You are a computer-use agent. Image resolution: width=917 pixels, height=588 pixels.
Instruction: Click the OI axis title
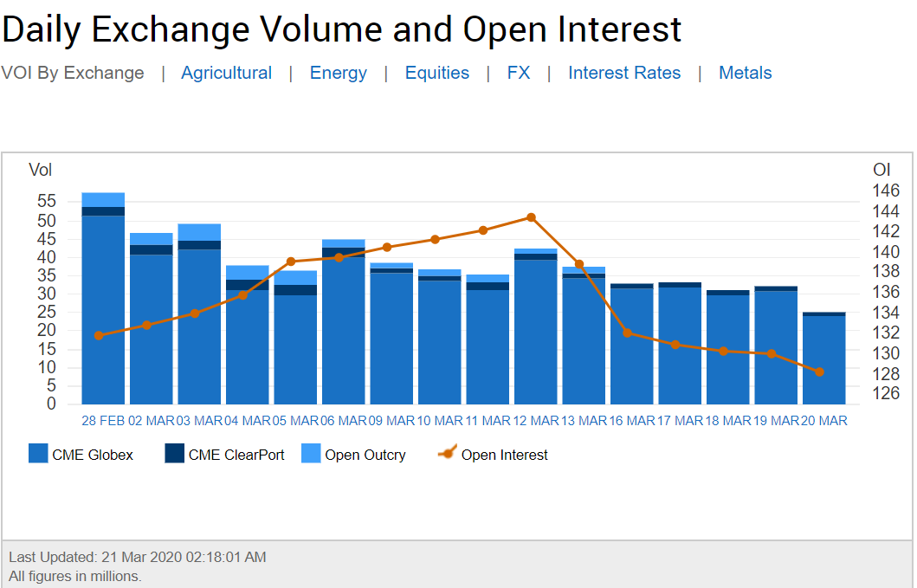(881, 171)
